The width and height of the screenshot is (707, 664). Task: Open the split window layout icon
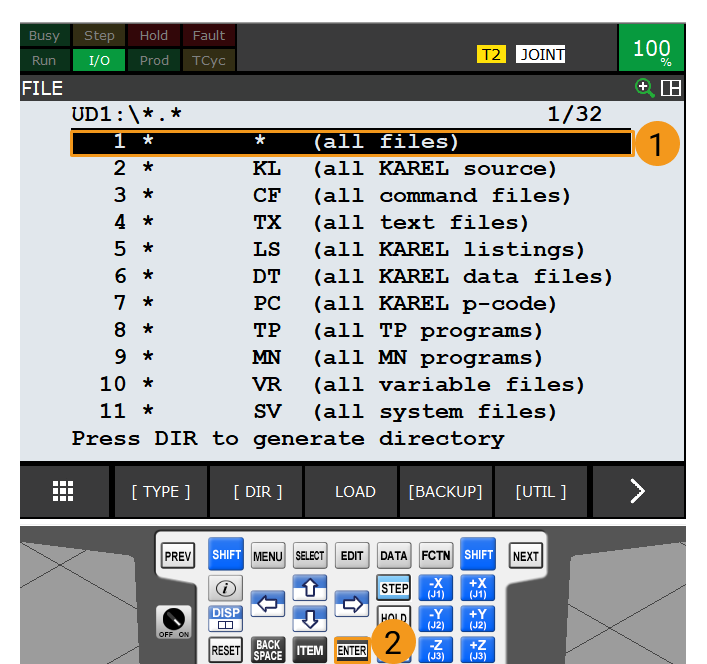point(670,88)
